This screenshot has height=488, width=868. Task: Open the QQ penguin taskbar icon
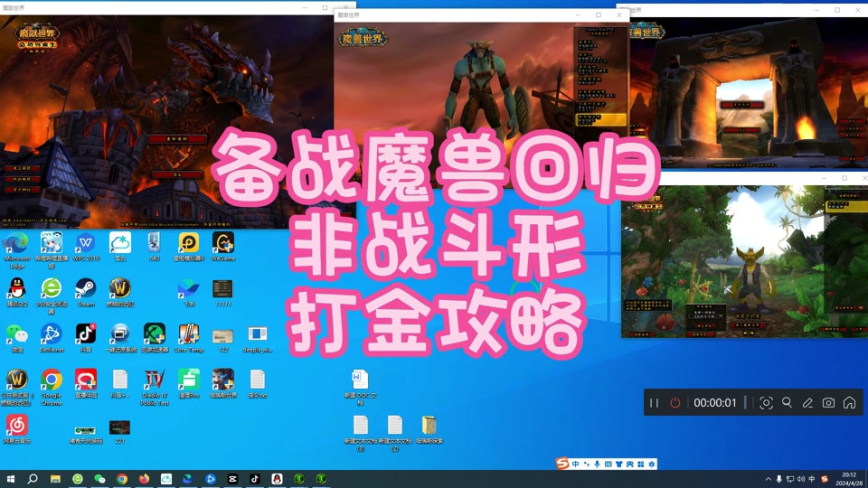click(x=277, y=479)
